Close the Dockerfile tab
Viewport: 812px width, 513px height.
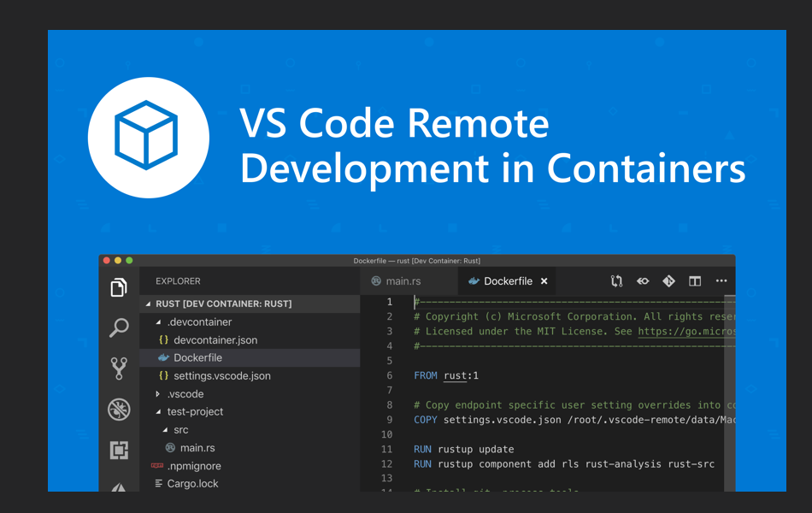[544, 280]
